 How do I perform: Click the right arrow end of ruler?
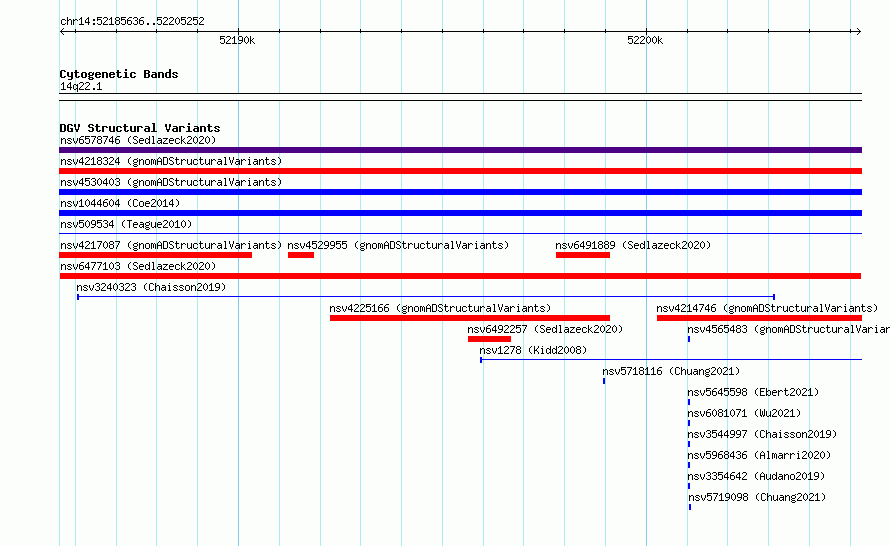[859, 31]
